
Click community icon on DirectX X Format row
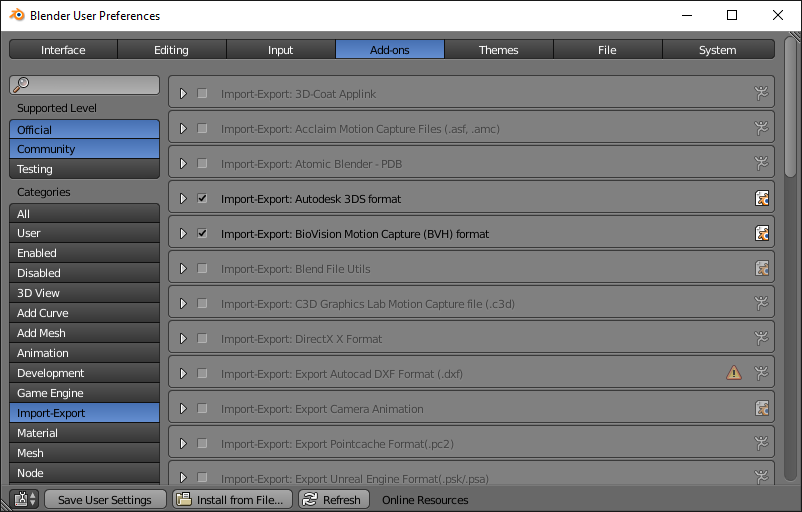pyautogui.click(x=762, y=338)
